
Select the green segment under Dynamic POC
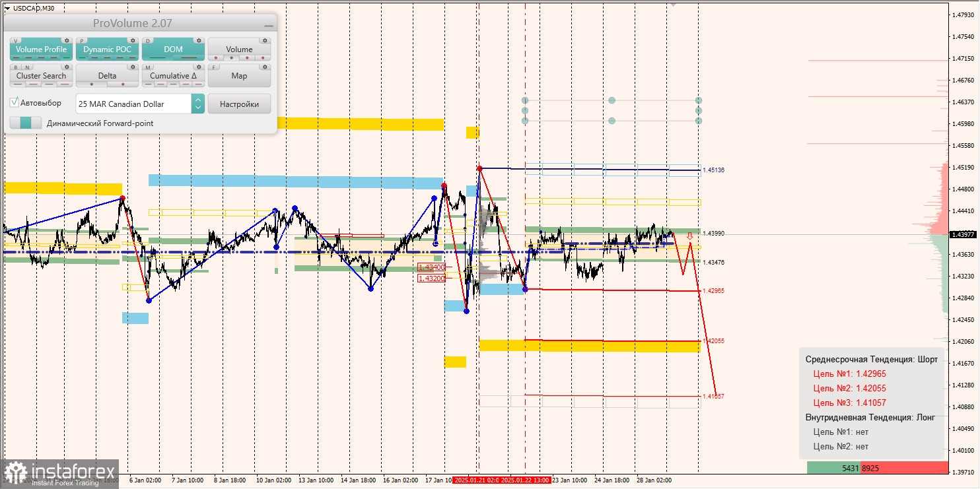pos(82,57)
